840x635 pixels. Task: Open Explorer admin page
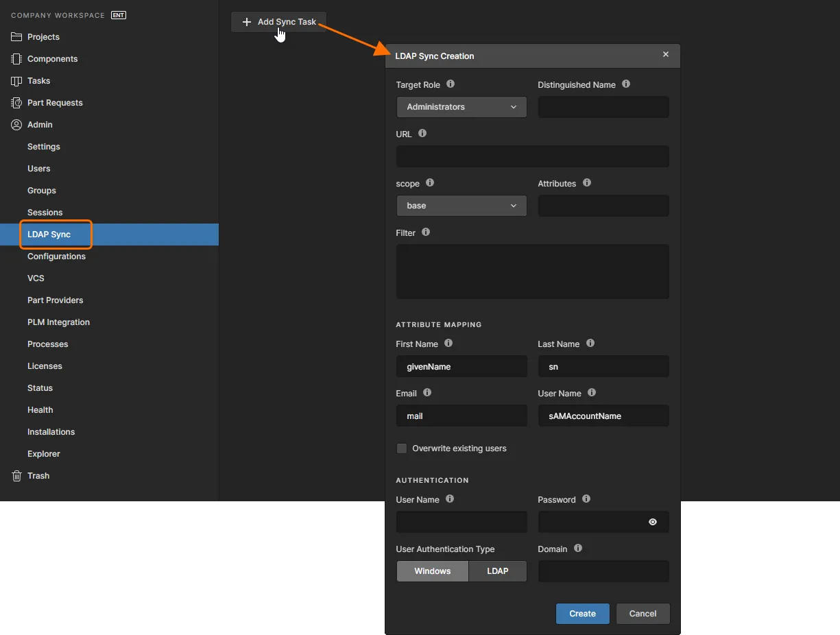pyautogui.click(x=44, y=454)
